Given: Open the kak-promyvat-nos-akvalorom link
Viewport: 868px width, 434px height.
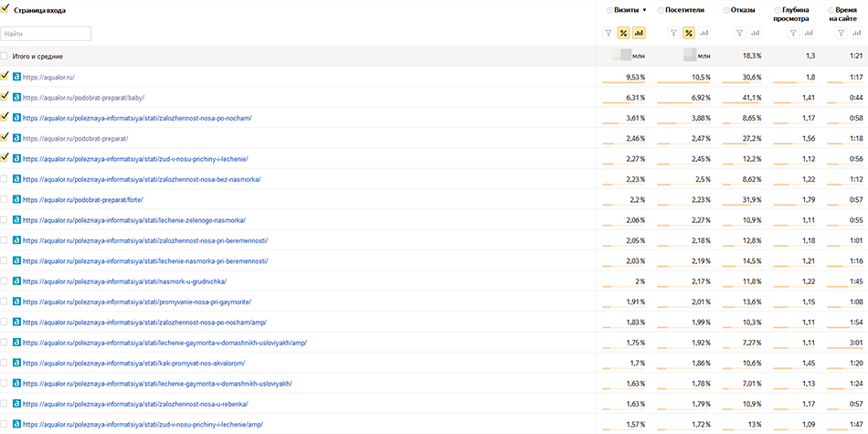Looking at the screenshot, I should [x=133, y=363].
